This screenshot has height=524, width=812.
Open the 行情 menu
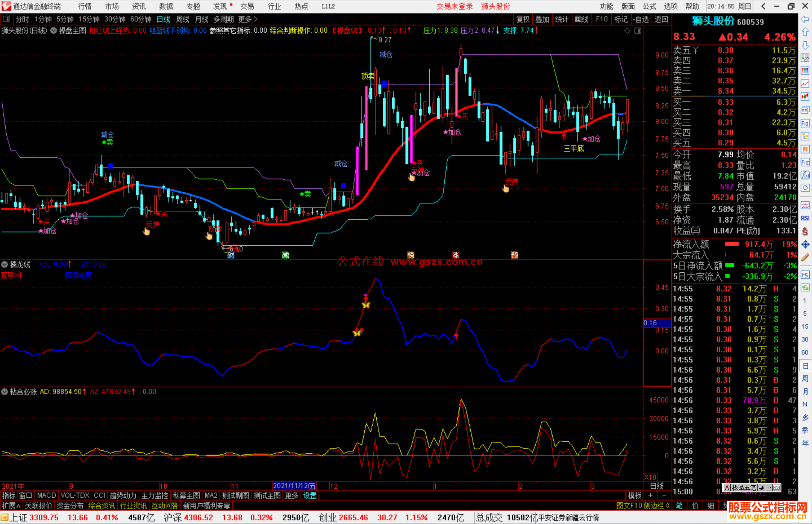point(85,6)
